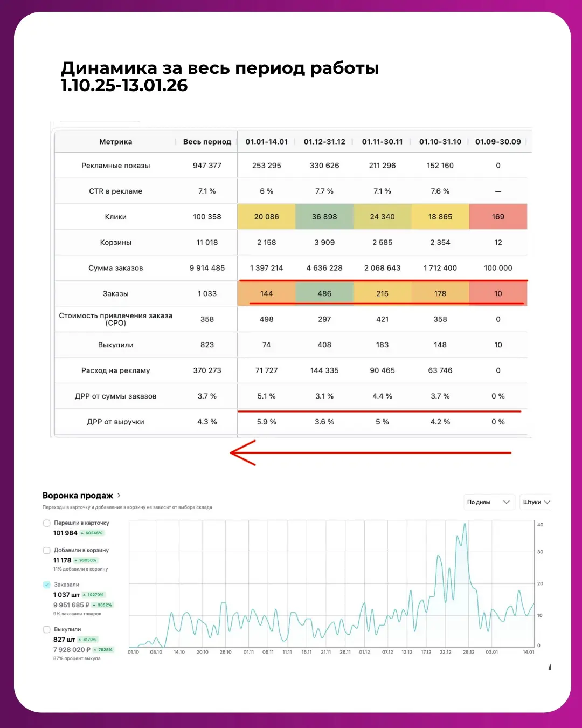This screenshot has width=582, height=728.
Task: Uncheck the Заказали checkbox
Action: (47, 585)
